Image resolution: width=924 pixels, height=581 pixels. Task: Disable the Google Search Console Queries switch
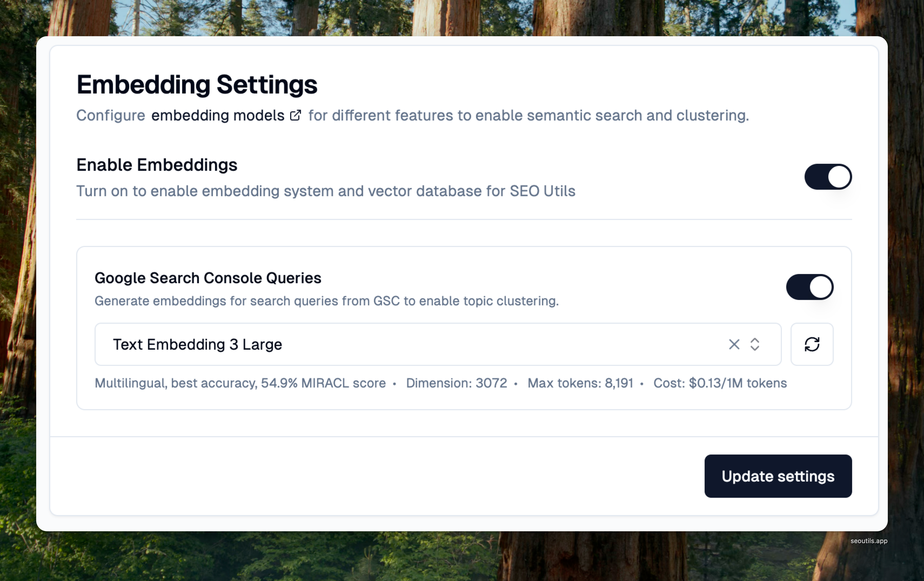[809, 287]
